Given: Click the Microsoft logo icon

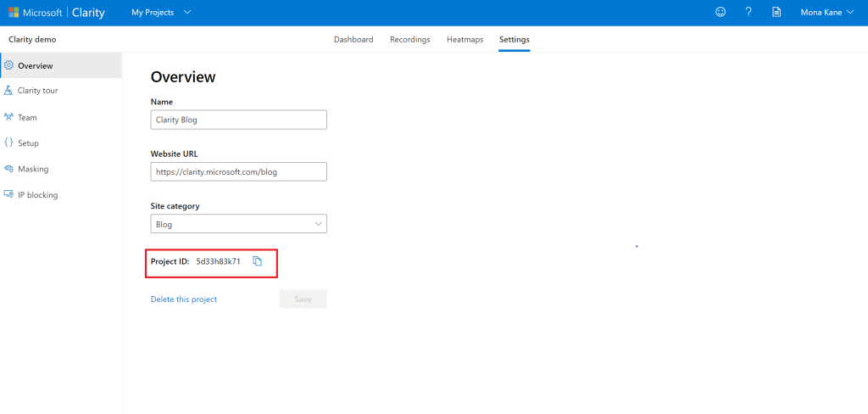Looking at the screenshot, I should (x=14, y=13).
